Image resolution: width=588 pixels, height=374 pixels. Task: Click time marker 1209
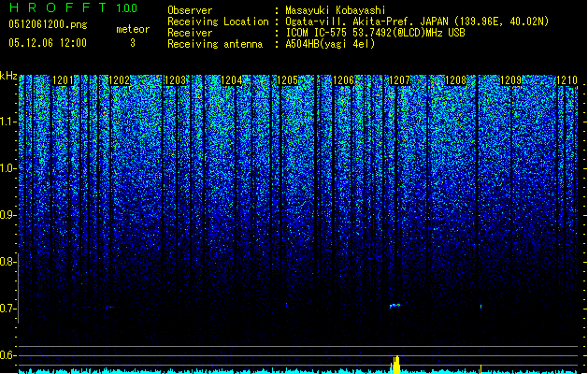tap(511, 80)
